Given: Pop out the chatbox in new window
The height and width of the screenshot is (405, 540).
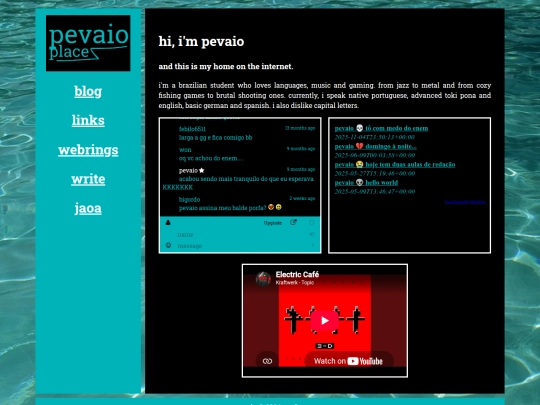Looking at the screenshot, I should coord(293,222).
